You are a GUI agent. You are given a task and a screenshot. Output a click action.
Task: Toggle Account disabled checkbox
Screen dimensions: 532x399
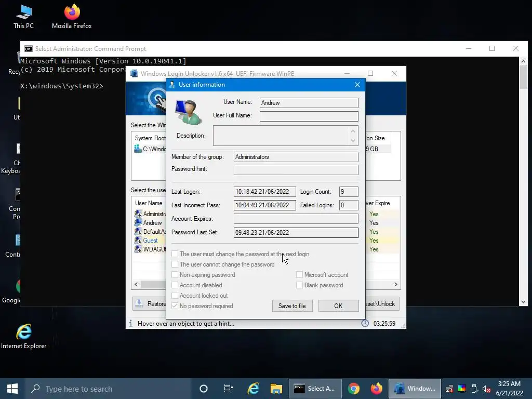[175, 285]
